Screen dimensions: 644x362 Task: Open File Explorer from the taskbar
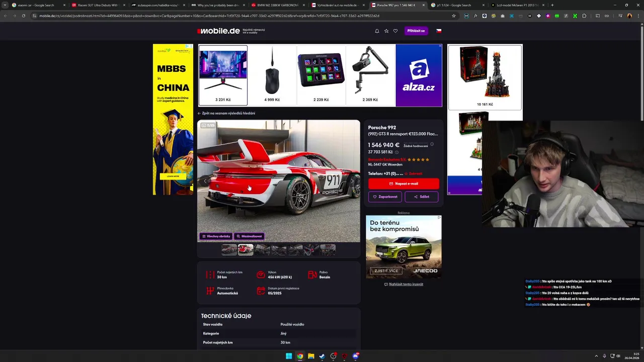(311, 356)
